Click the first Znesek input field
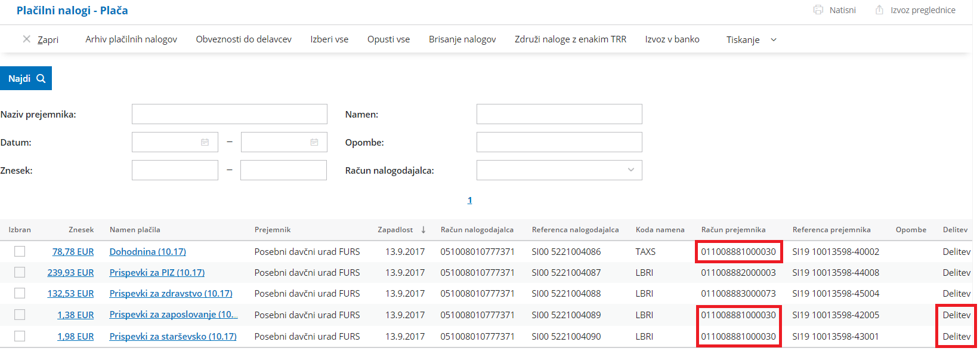Screen dimensions: 980x354 175,170
